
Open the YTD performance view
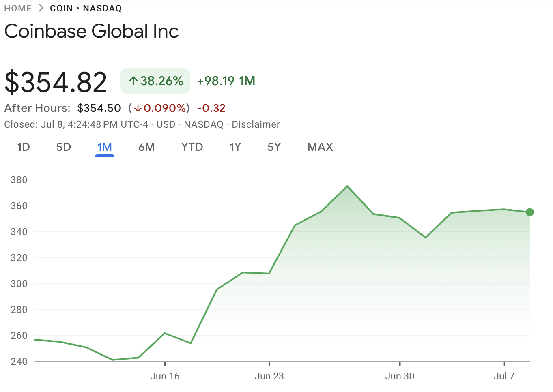[192, 147]
